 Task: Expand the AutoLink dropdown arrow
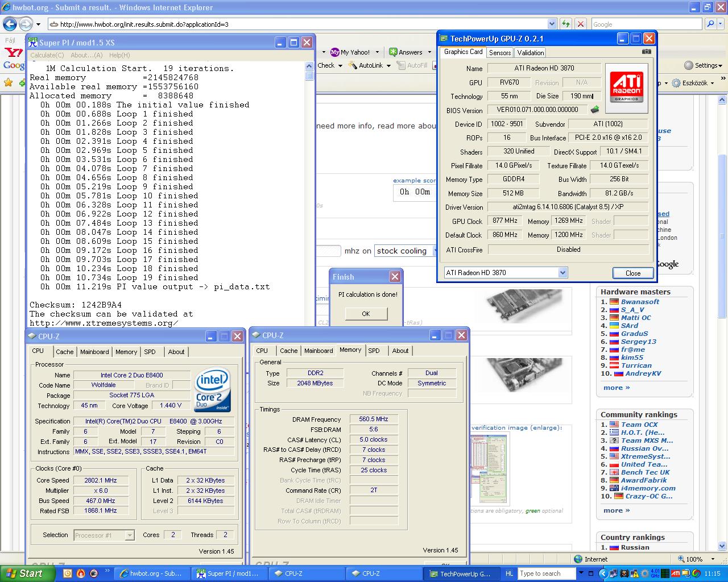point(388,65)
